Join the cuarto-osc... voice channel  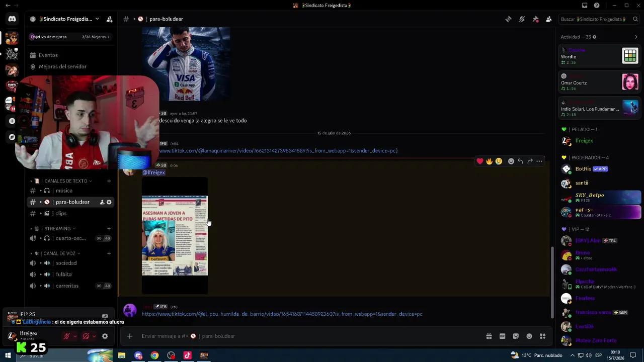70,238
